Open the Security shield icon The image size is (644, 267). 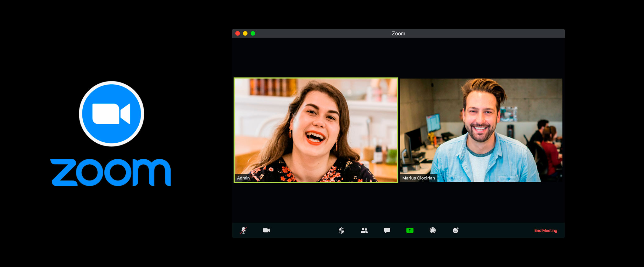coord(341,230)
